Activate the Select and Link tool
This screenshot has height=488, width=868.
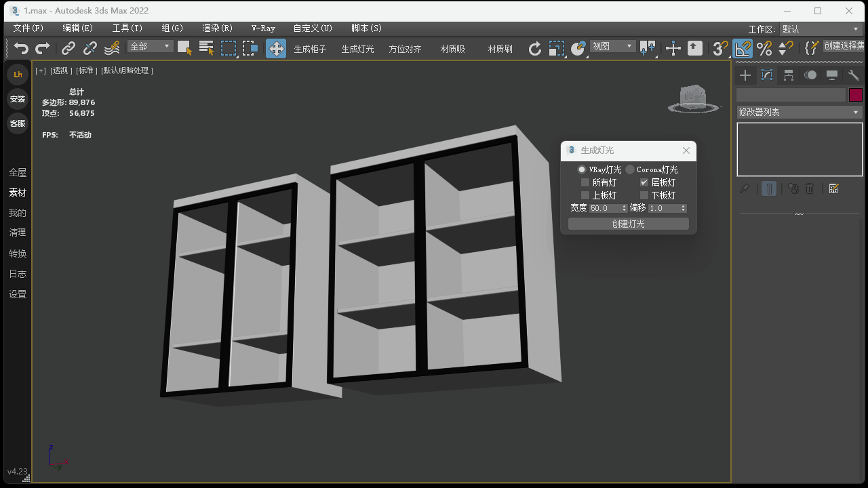click(68, 48)
